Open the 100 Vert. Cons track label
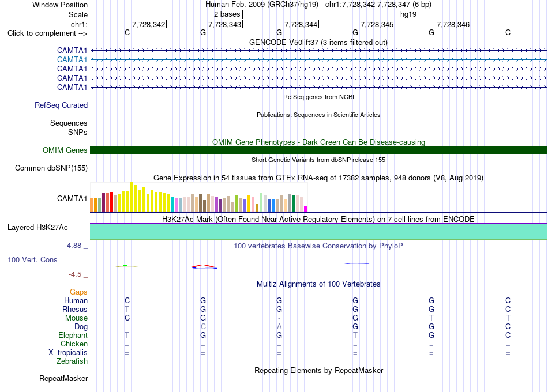The width and height of the screenshot is (548, 392). pyautogui.click(x=32, y=259)
